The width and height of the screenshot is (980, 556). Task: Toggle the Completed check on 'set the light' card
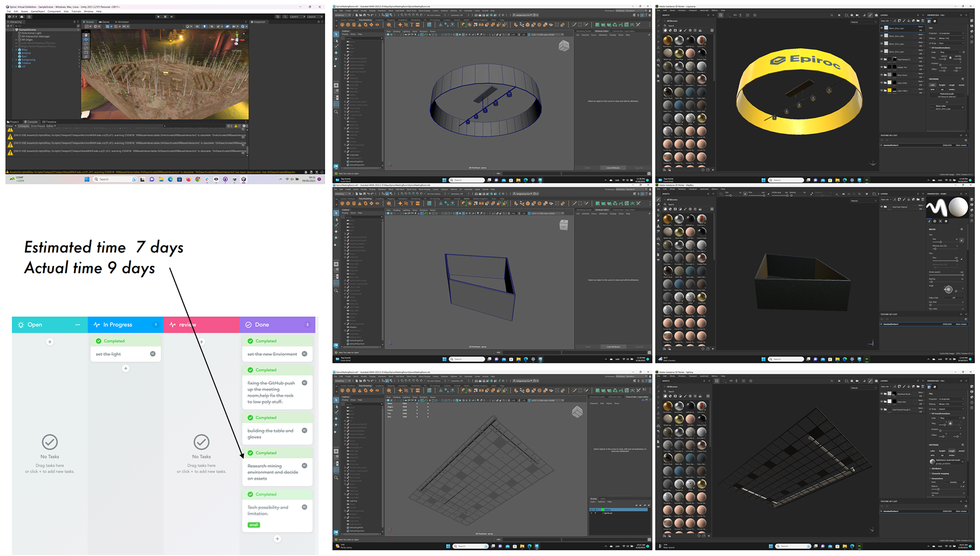pos(99,341)
